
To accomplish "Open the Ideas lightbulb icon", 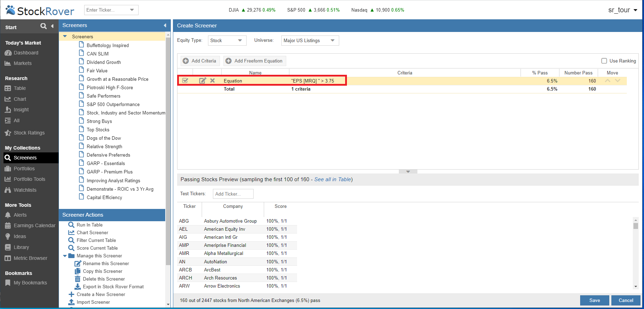I will tap(8, 236).
